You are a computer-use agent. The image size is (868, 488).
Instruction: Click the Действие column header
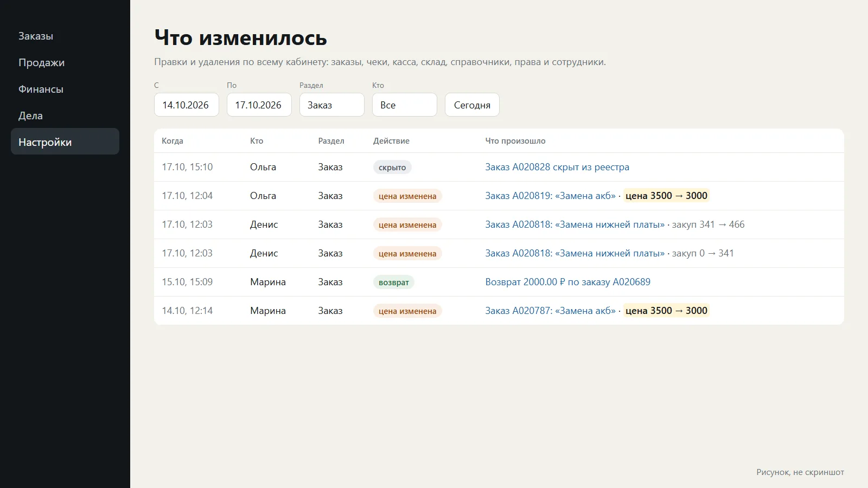coord(391,141)
